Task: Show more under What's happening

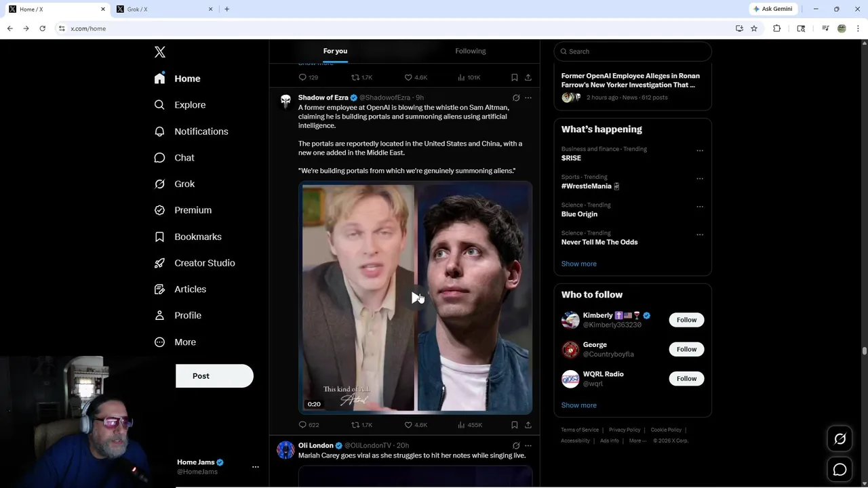Action: [579, 264]
